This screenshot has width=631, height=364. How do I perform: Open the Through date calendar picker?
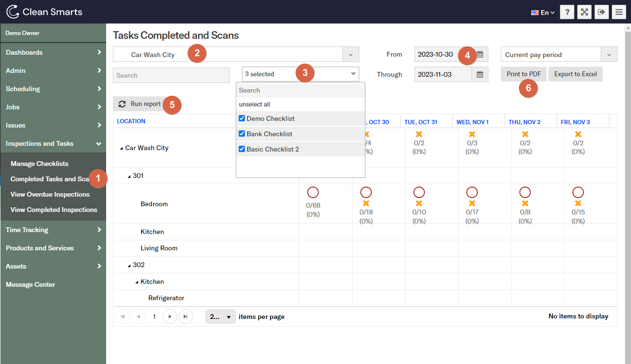point(480,74)
